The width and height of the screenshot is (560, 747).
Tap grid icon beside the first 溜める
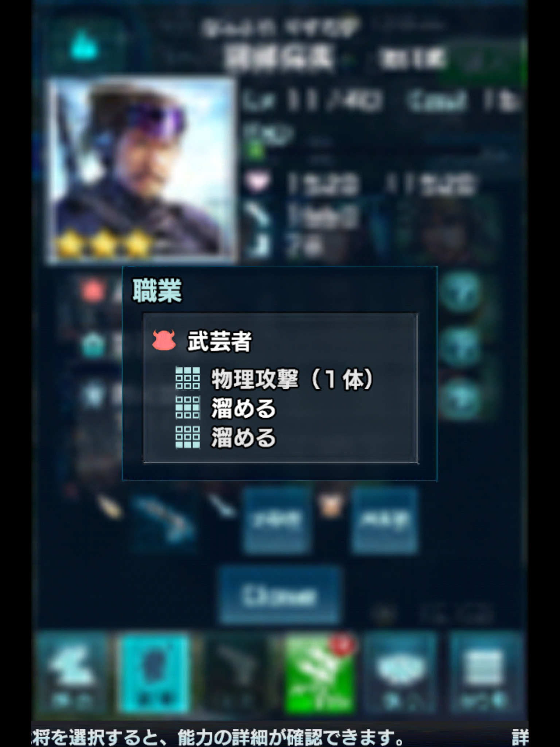(x=188, y=408)
